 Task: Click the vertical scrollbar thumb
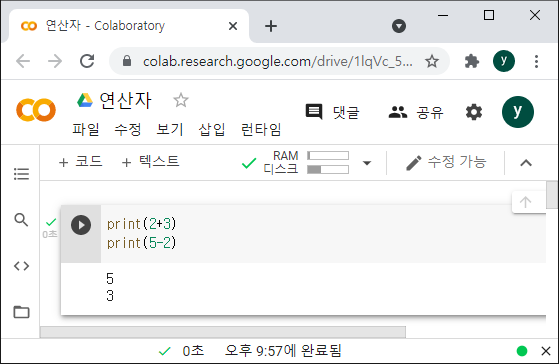point(552,195)
